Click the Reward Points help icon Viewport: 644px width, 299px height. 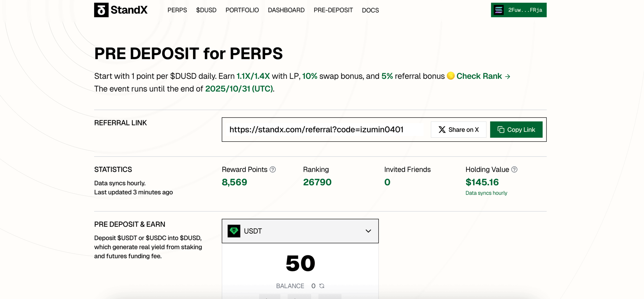coord(273,170)
